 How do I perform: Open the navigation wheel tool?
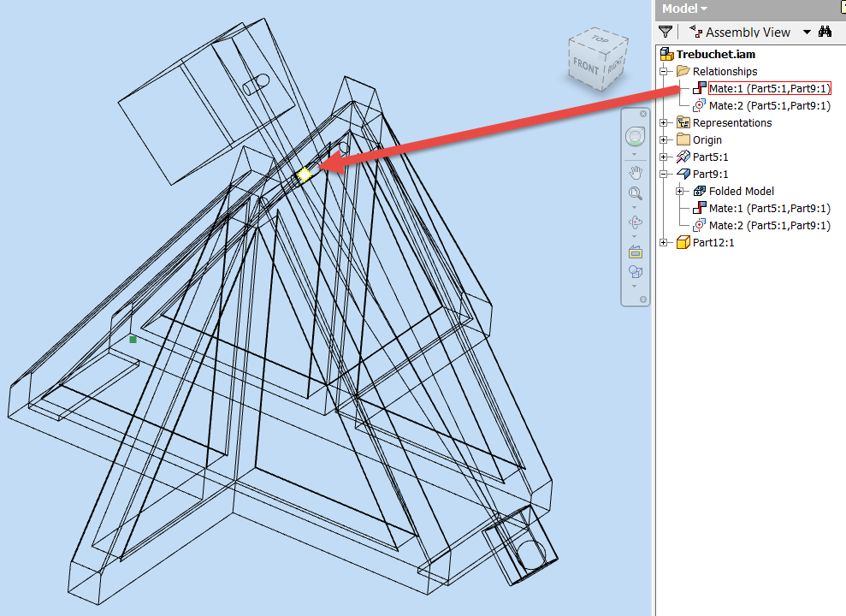point(634,136)
